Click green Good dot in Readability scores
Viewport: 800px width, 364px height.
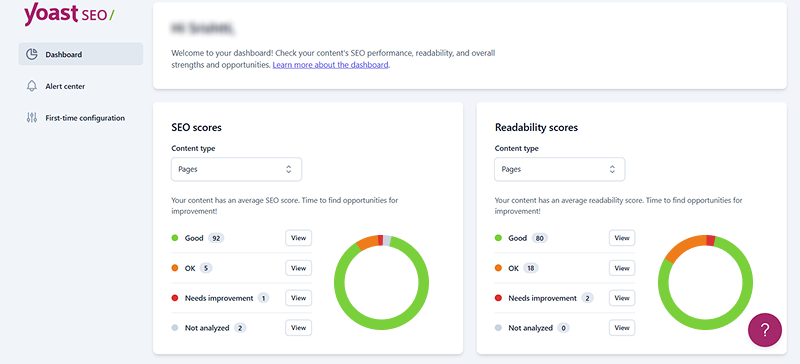pyautogui.click(x=498, y=238)
